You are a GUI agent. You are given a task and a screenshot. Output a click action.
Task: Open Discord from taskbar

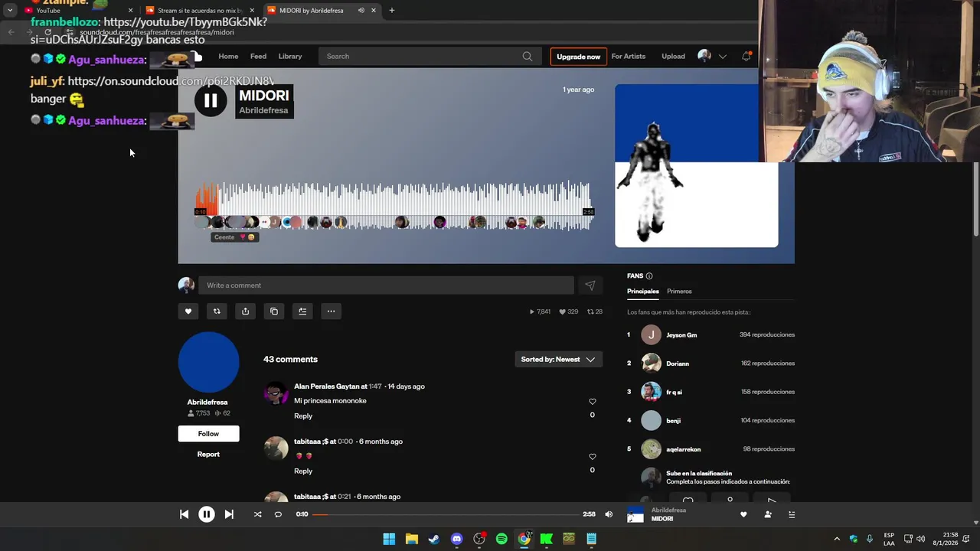456,539
